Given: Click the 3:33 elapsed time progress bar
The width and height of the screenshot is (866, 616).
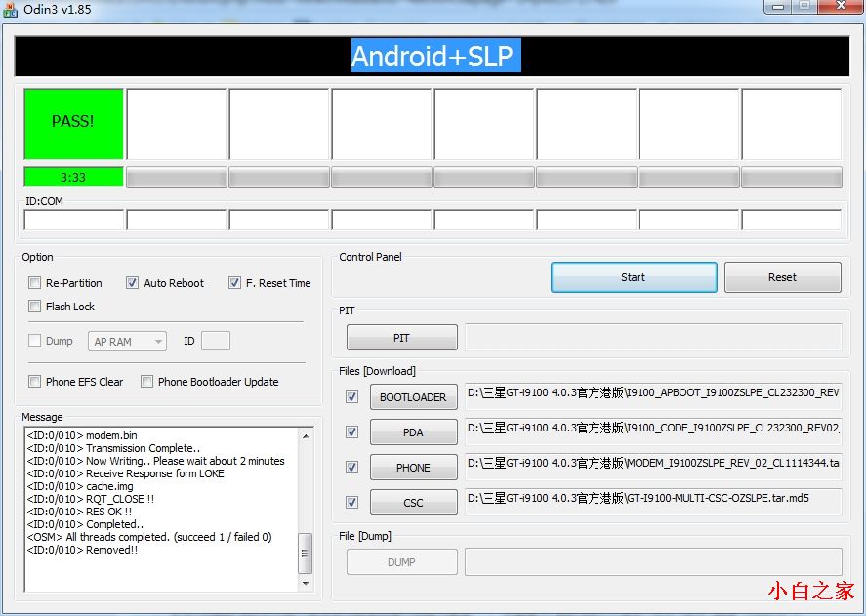Looking at the screenshot, I should click(x=73, y=177).
